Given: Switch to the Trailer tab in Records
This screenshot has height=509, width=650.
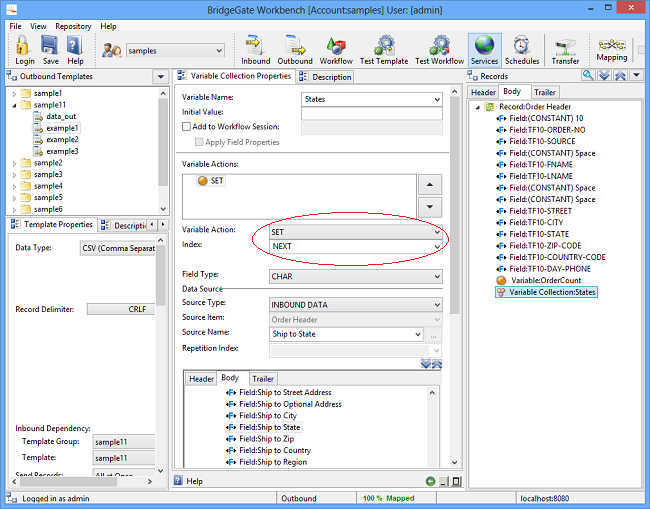Looking at the screenshot, I should pos(545,92).
